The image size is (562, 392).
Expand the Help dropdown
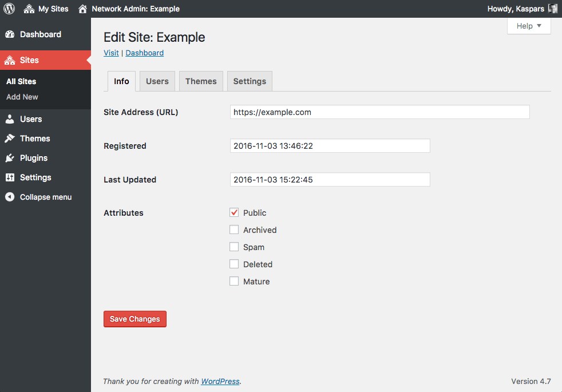click(528, 26)
